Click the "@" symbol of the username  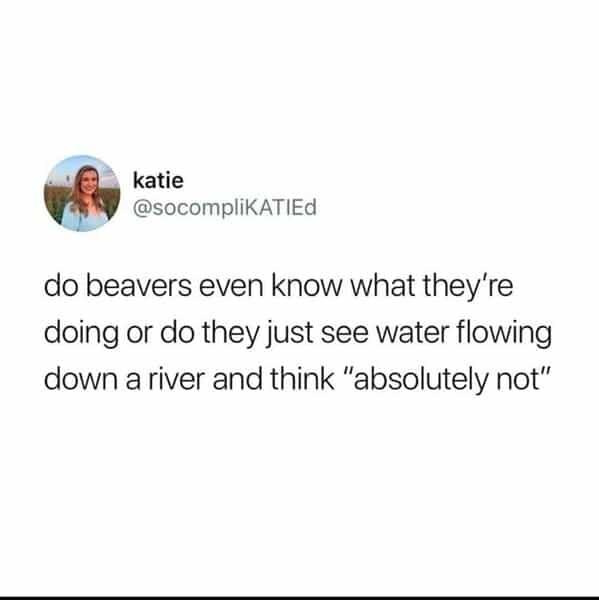142,208
